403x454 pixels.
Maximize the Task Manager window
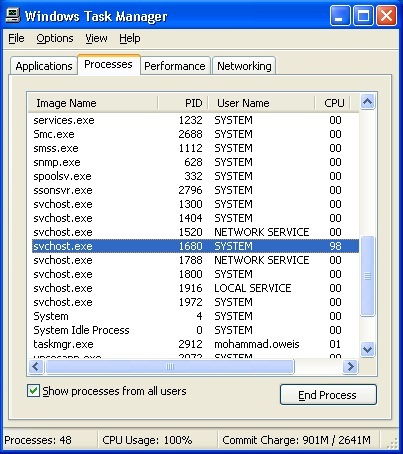click(x=363, y=16)
